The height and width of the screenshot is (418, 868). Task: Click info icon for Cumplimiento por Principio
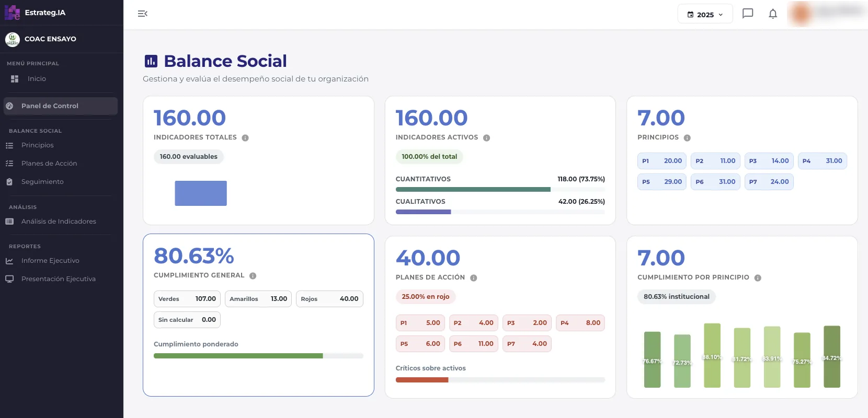click(758, 278)
